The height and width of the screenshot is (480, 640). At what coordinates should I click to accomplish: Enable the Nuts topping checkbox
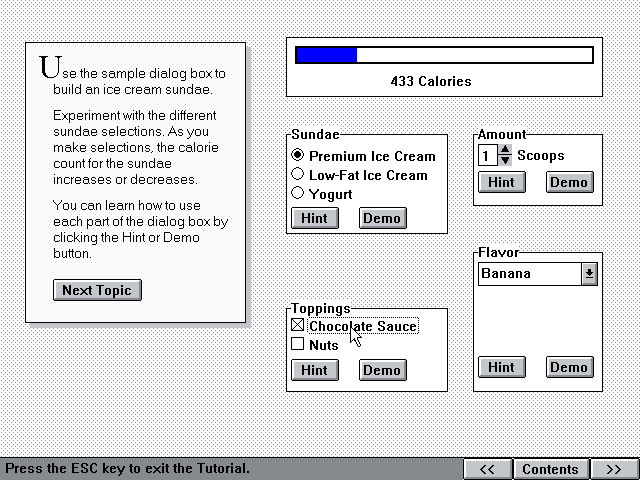tap(297, 345)
